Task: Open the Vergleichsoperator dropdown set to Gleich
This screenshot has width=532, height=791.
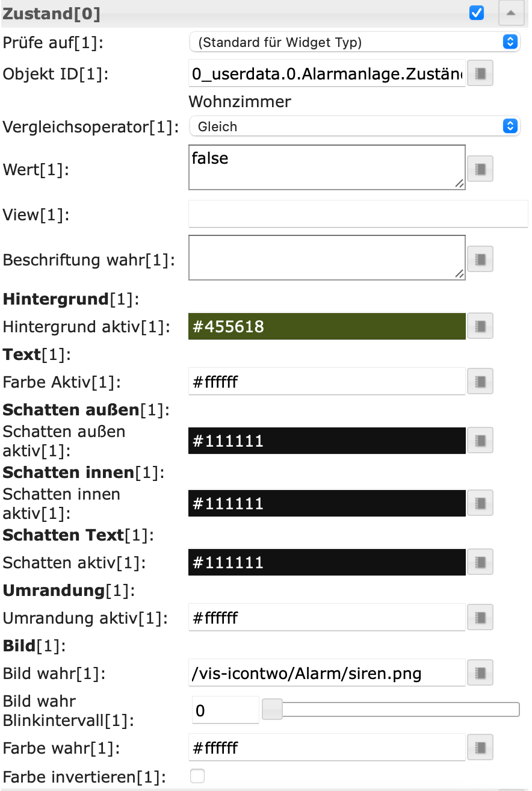Action: tap(354, 126)
